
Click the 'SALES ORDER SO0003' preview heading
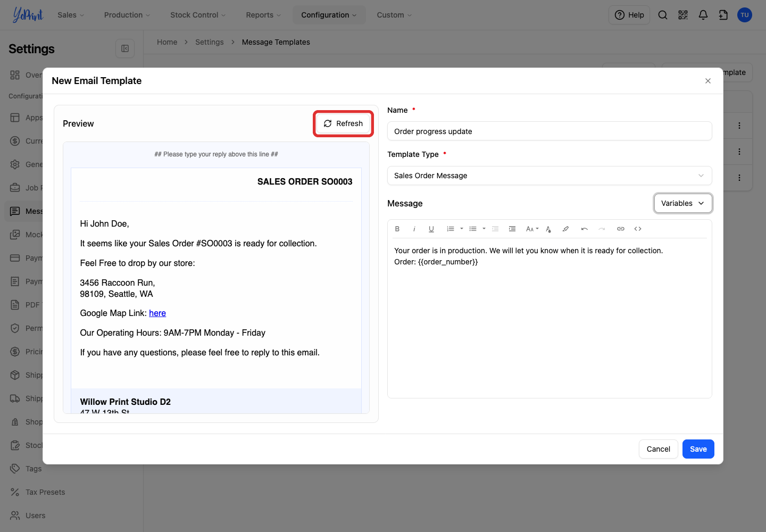point(305,182)
